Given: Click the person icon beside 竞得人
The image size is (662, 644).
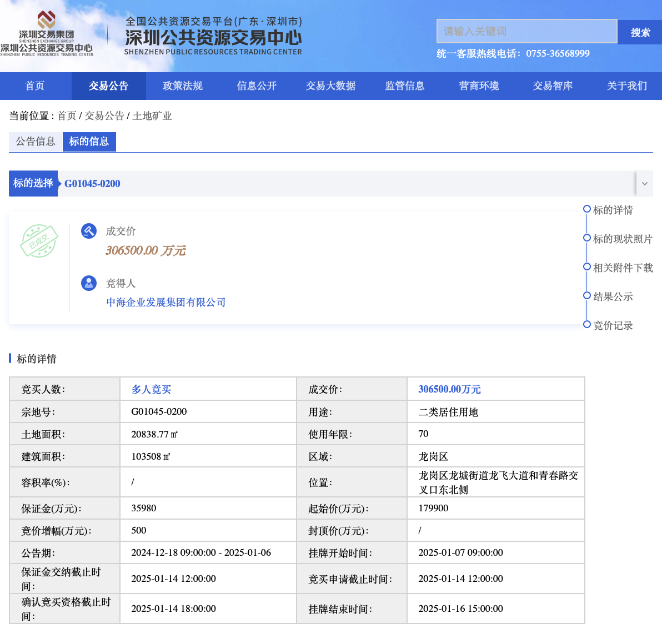Looking at the screenshot, I should point(89,283).
